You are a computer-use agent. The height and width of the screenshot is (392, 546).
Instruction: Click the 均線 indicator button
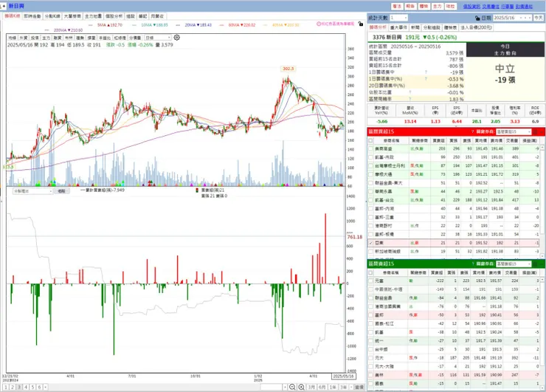click(x=13, y=38)
